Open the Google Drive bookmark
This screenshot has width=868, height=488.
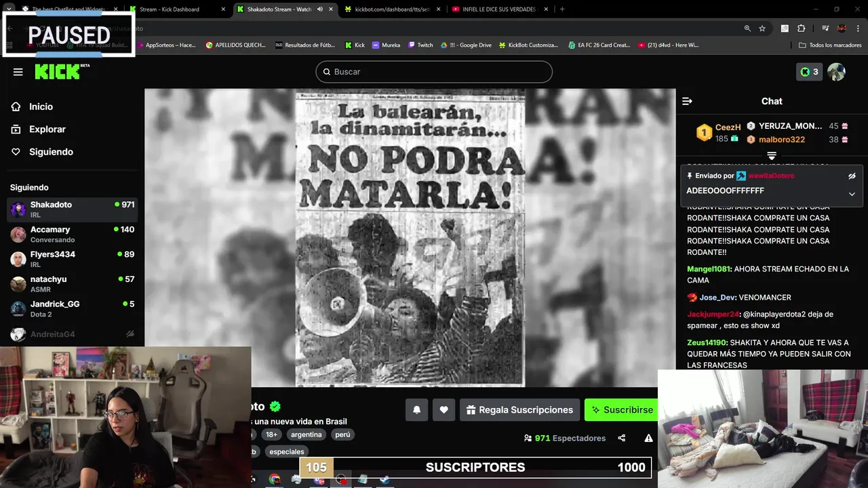[x=467, y=45]
